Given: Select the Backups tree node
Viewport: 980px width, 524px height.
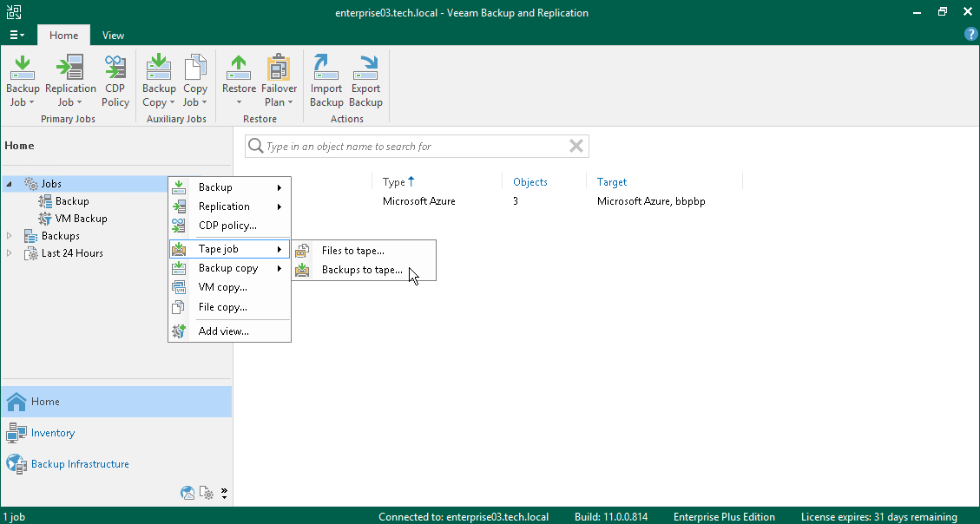Looking at the screenshot, I should click(x=60, y=235).
